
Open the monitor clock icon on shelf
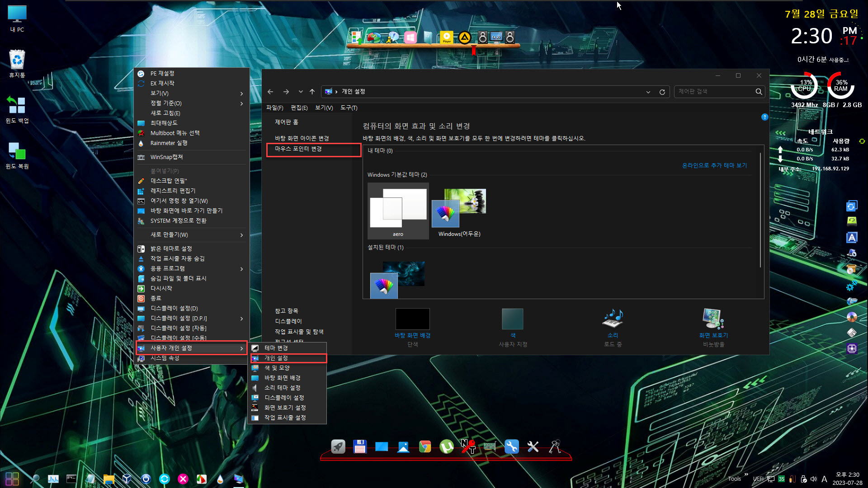point(496,38)
